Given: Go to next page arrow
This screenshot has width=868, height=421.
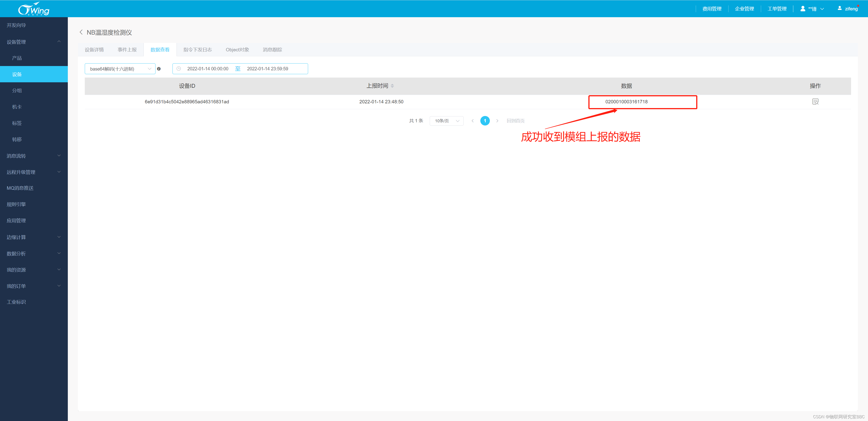Looking at the screenshot, I should click(x=497, y=121).
